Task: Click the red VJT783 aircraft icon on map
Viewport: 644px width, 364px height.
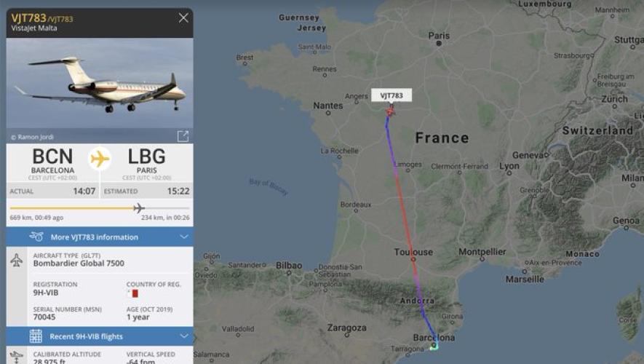Action: click(x=390, y=111)
